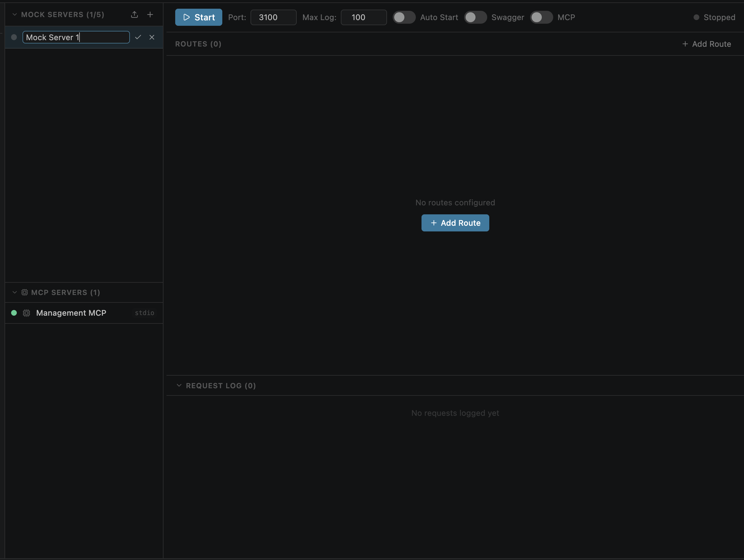Click the MCP Servers chip icon in header
The width and height of the screenshot is (744, 560).
(25, 292)
